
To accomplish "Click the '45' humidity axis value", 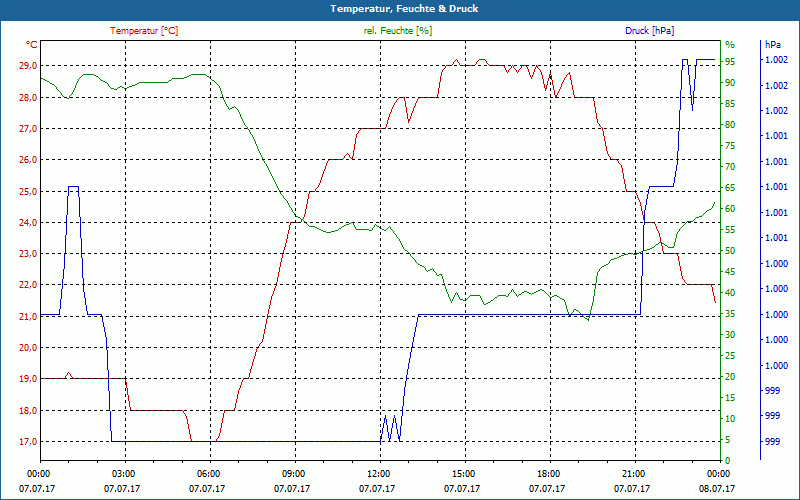I will [x=730, y=272].
